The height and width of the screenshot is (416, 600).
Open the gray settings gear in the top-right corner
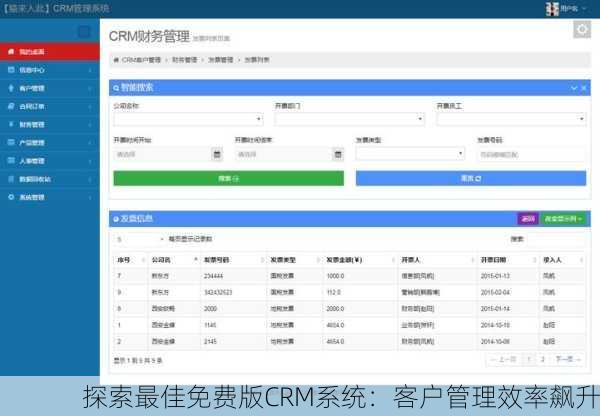582,29
